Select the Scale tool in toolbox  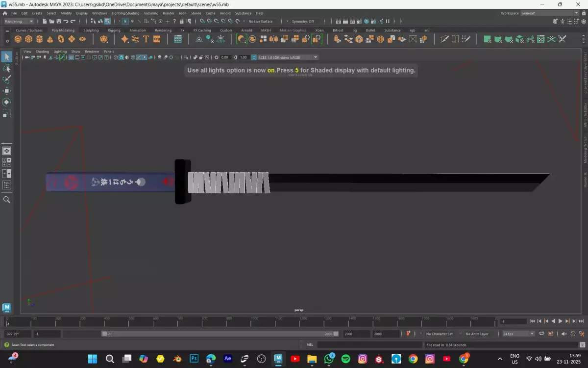7,113
